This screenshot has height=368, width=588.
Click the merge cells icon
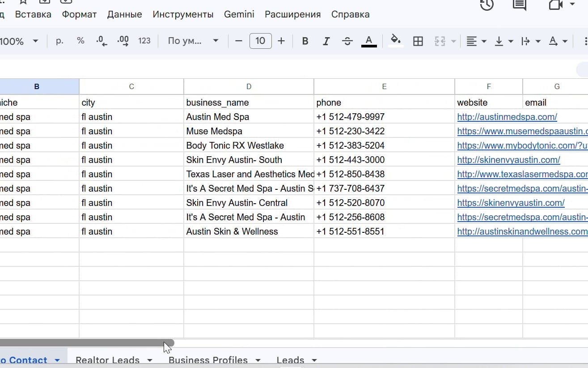[x=440, y=41]
